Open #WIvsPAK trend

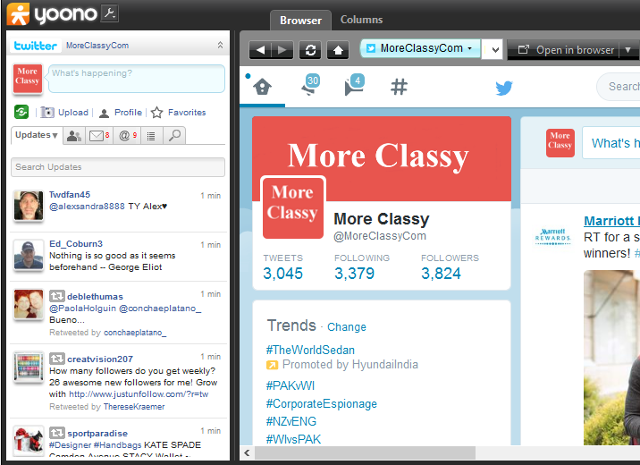pyautogui.click(x=293, y=439)
